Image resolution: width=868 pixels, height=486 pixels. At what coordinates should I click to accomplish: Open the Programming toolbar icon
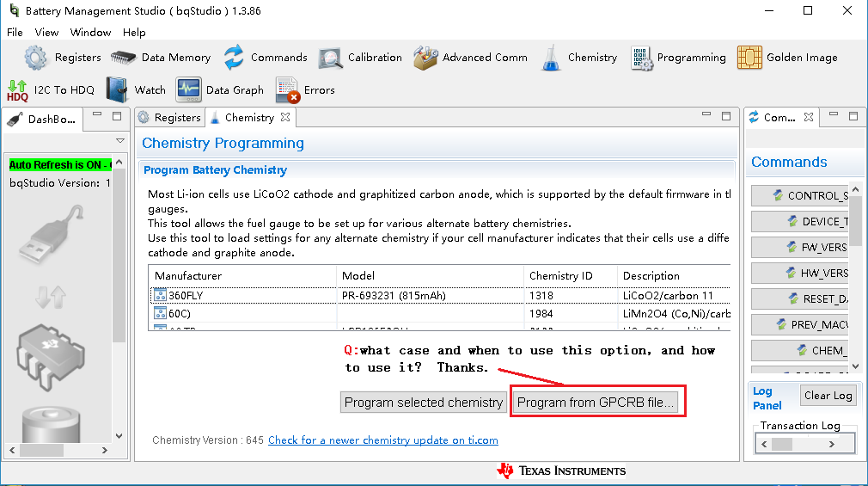(x=642, y=58)
